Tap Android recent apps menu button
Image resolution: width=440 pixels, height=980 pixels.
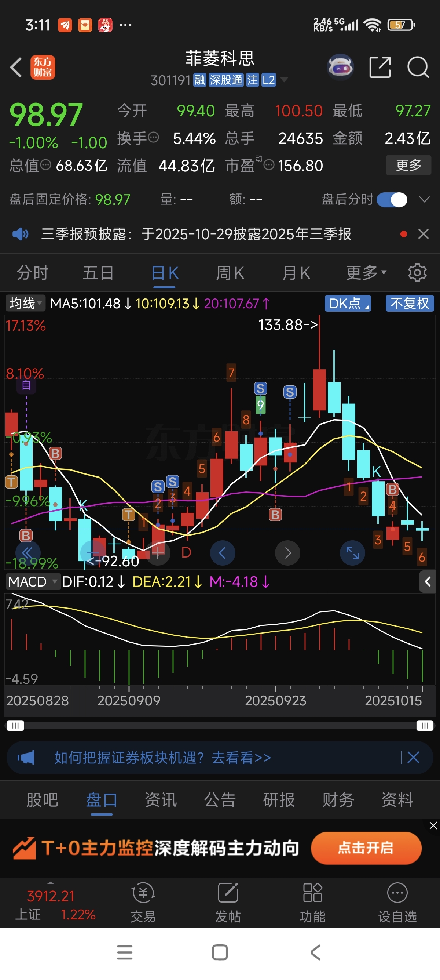[125, 952]
